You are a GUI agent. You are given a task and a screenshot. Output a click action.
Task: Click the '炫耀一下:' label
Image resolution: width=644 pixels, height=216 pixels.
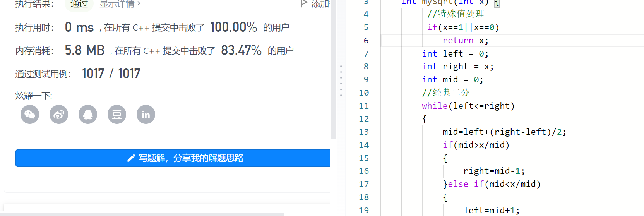click(x=34, y=96)
